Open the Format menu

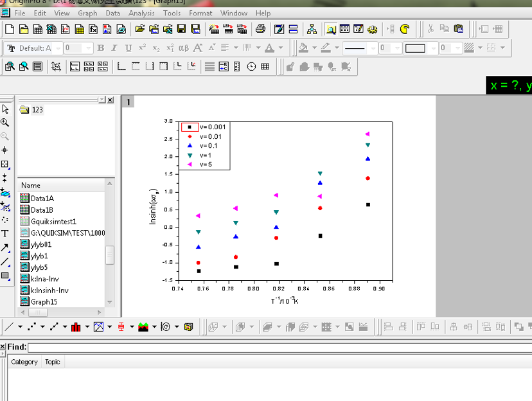(200, 13)
